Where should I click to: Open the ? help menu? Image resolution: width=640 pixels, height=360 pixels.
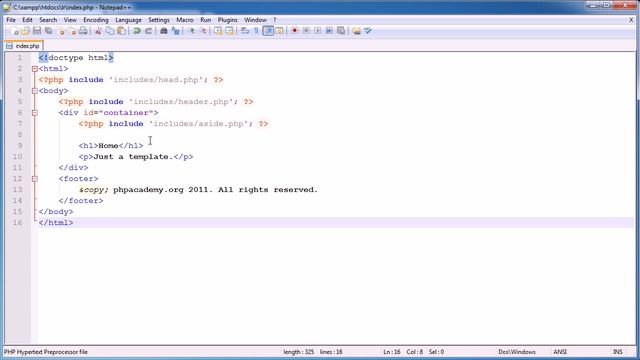point(275,20)
